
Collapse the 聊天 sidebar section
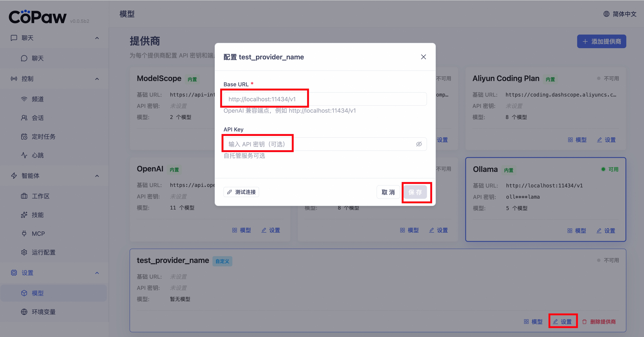click(97, 38)
